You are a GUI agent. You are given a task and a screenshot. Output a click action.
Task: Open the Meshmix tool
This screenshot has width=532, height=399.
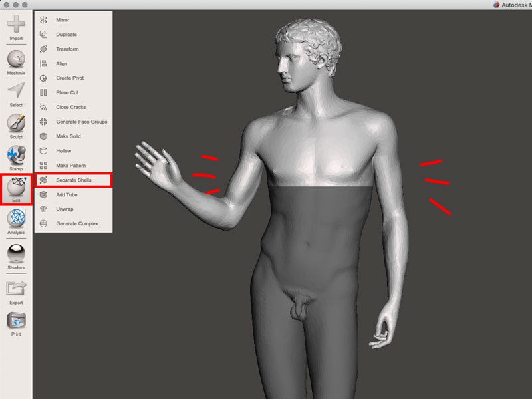point(16,59)
